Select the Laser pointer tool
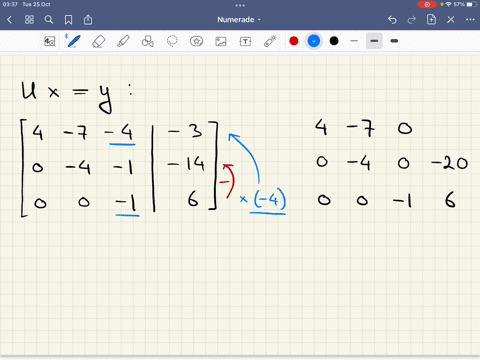The width and height of the screenshot is (480, 360). point(270,41)
